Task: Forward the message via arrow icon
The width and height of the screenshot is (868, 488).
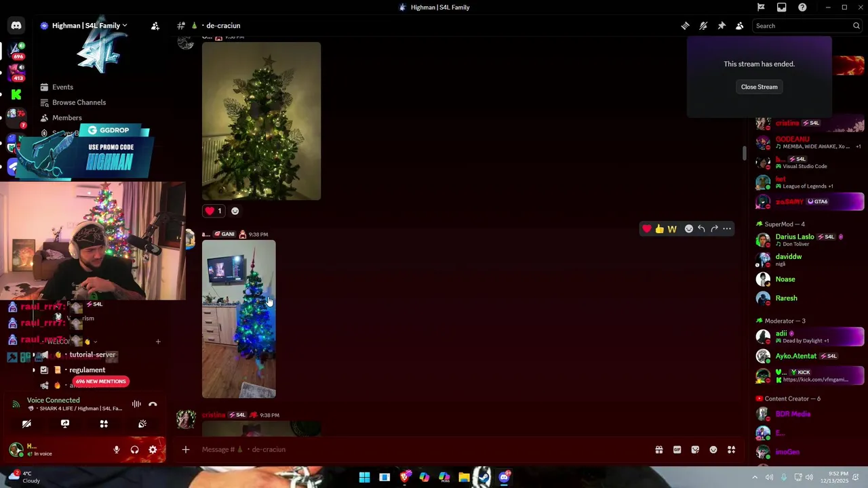Action: click(x=714, y=229)
